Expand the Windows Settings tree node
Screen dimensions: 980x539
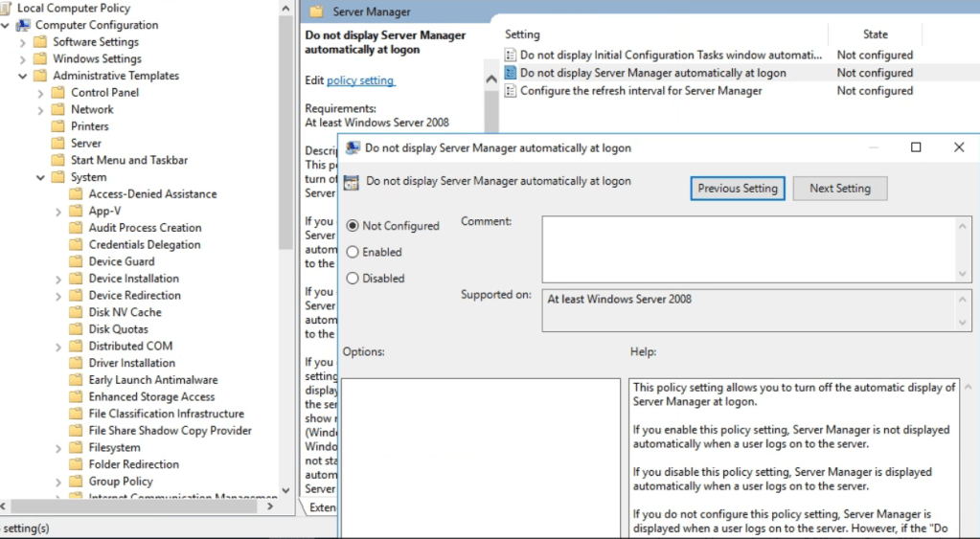tap(23, 58)
